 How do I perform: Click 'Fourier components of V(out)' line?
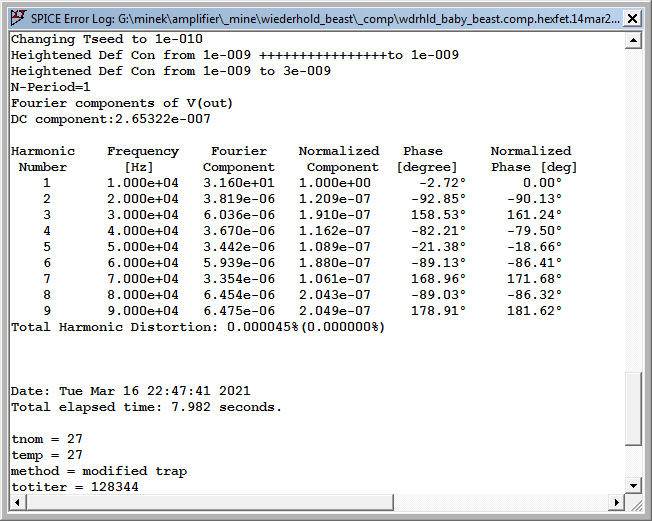pos(121,103)
